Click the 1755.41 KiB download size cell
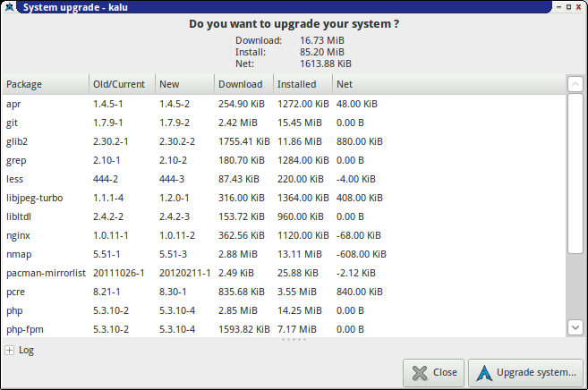 coord(244,141)
